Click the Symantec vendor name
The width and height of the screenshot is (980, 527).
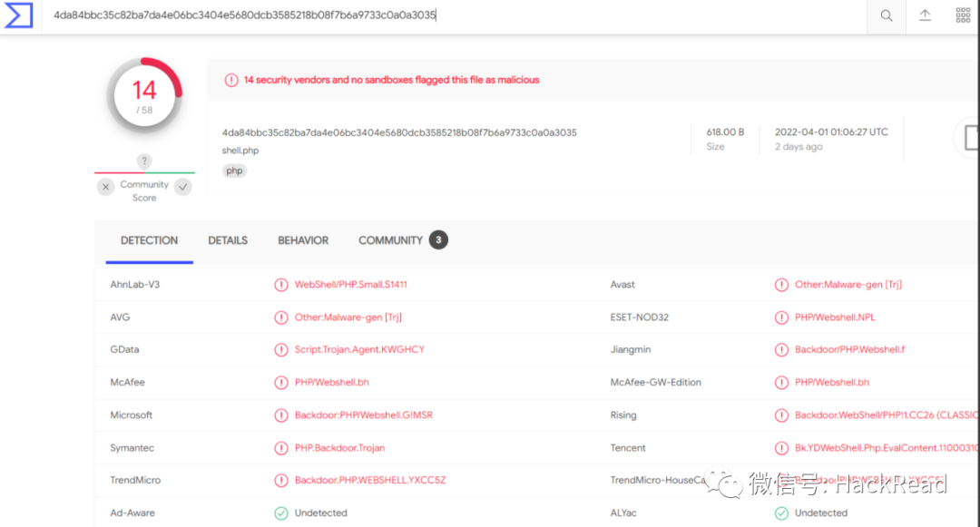[132, 448]
